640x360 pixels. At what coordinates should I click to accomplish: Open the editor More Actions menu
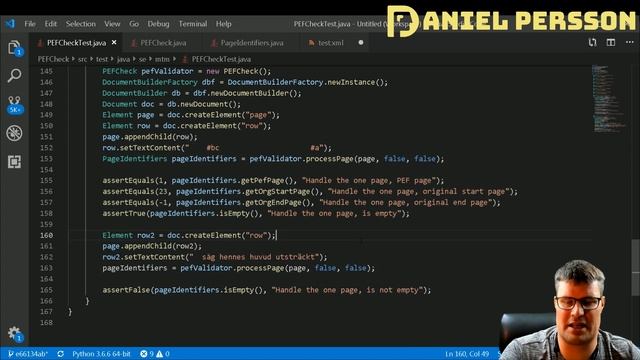click(629, 42)
